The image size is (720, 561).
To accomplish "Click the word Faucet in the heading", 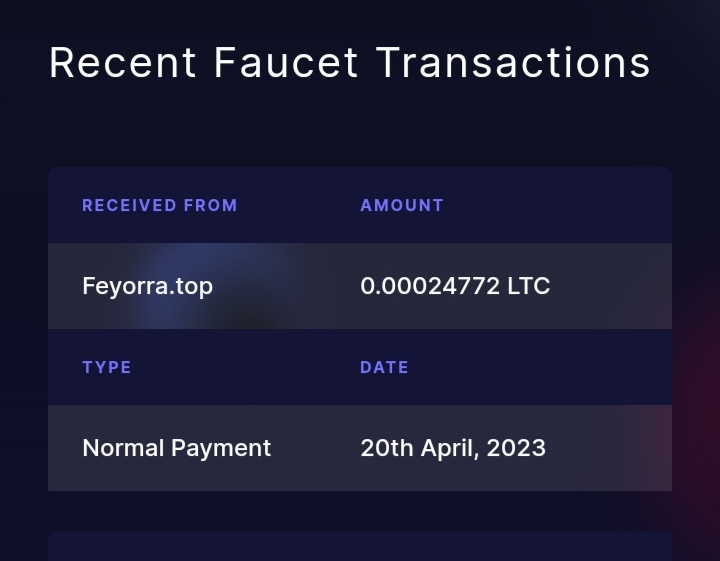I will [286, 62].
